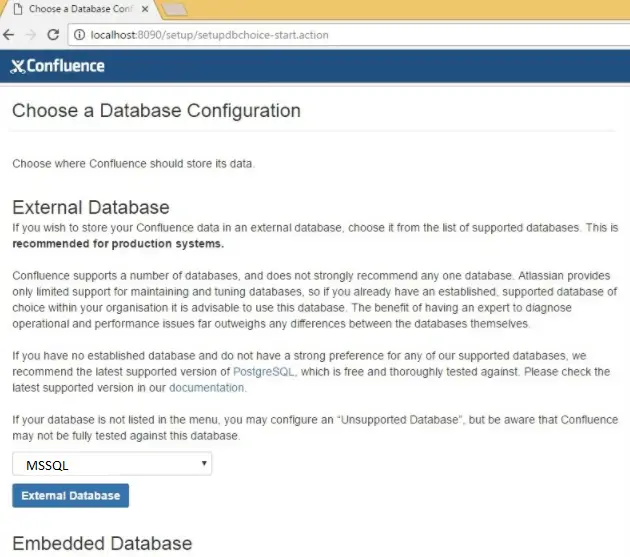Click the browser Forward arrow
The image size is (630, 557).
pos(30,34)
